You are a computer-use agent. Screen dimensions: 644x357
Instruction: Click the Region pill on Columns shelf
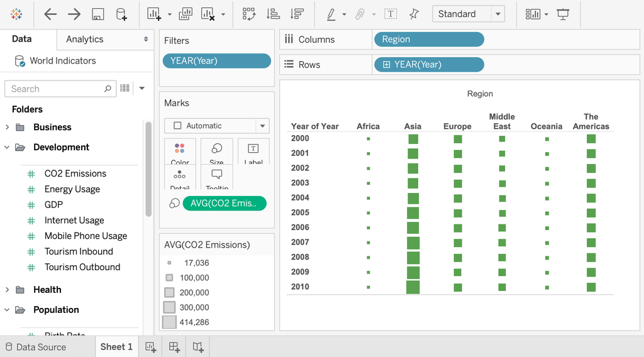[x=428, y=39]
